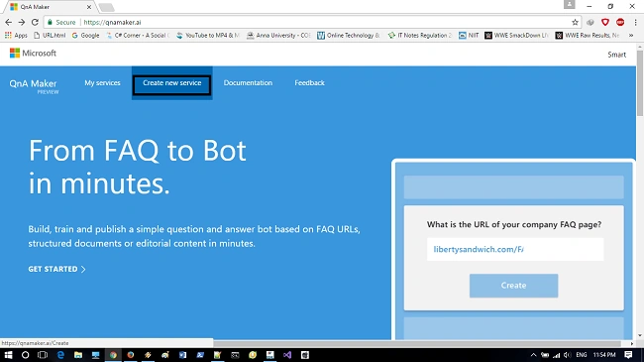
Task: Open the YouTube to MP4 bookmark
Action: click(x=208, y=36)
